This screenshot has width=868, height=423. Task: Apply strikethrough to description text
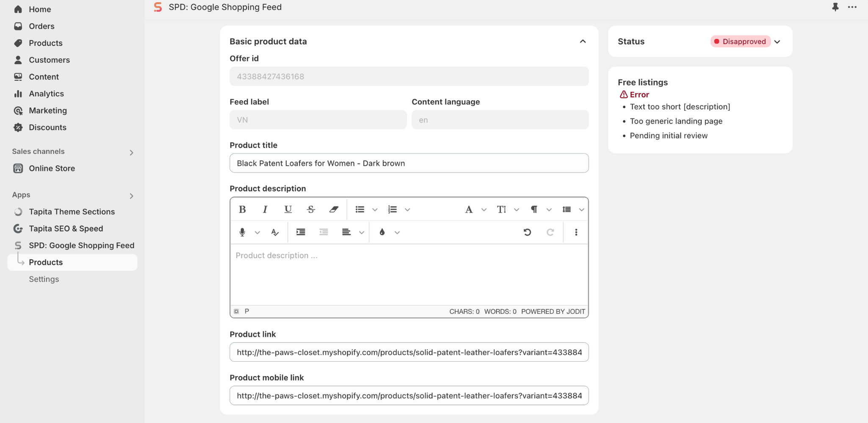coord(311,209)
